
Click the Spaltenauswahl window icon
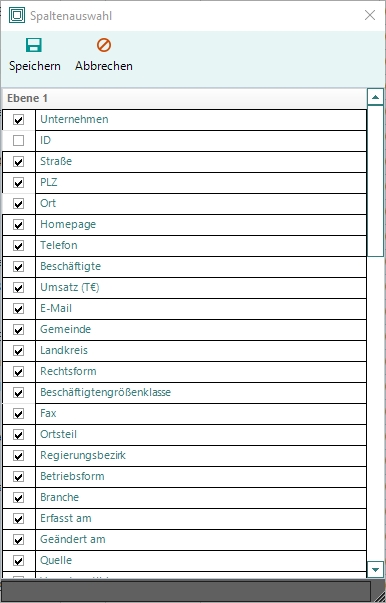[x=17, y=15]
